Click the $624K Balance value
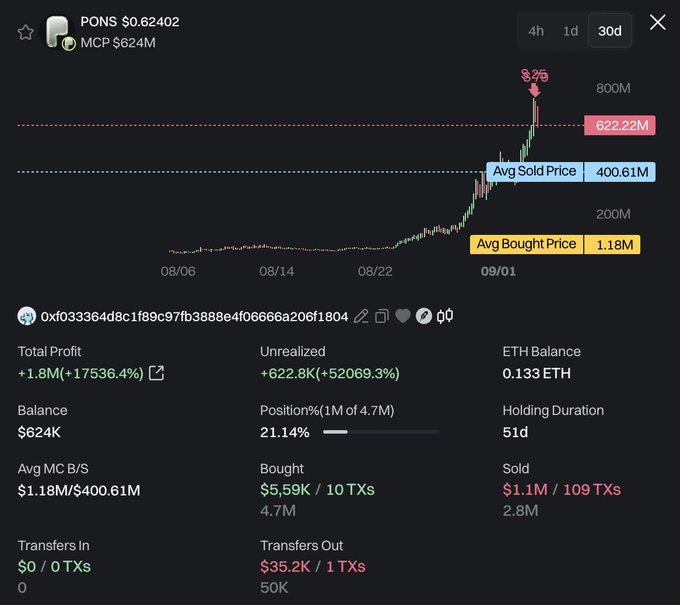This screenshot has height=605, width=680. (x=39, y=432)
